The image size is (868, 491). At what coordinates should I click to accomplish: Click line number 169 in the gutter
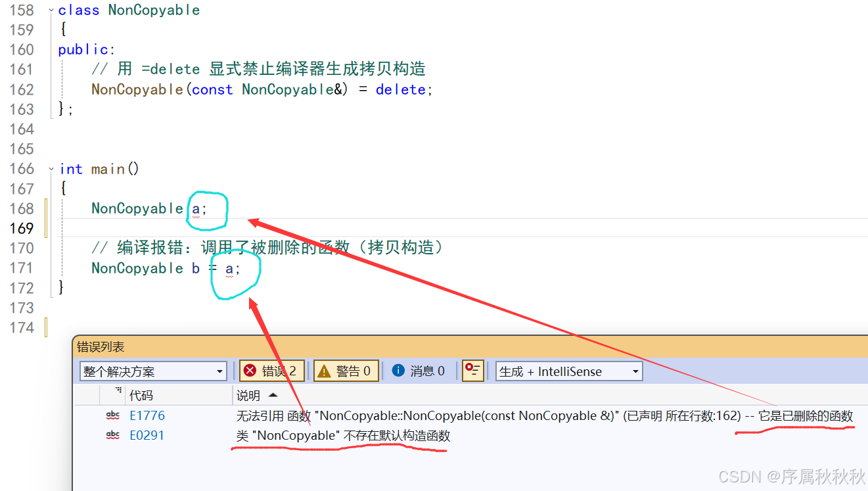click(x=22, y=228)
